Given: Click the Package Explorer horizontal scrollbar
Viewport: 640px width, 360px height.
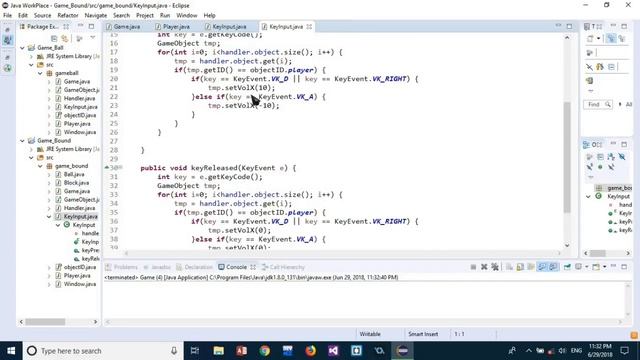Looking at the screenshot, I should click(x=45, y=322).
